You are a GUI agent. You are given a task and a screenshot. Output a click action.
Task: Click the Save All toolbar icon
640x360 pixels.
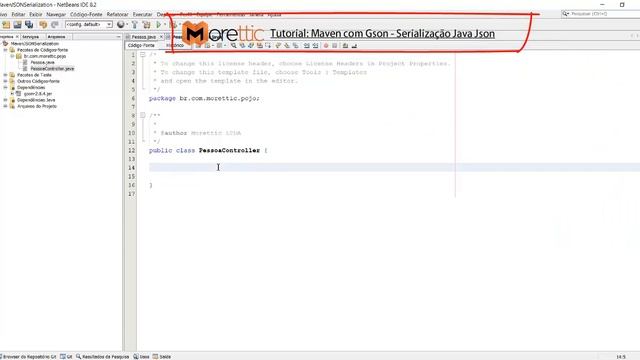(29, 25)
